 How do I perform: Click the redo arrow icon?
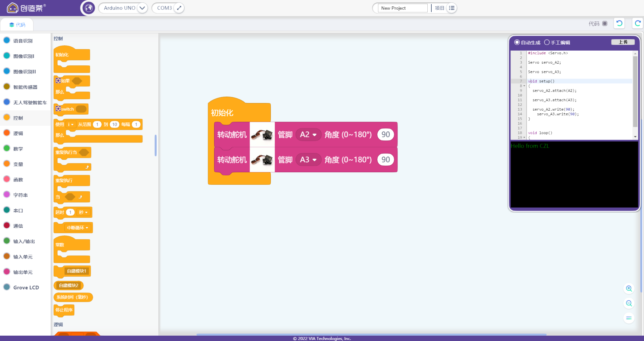point(637,23)
